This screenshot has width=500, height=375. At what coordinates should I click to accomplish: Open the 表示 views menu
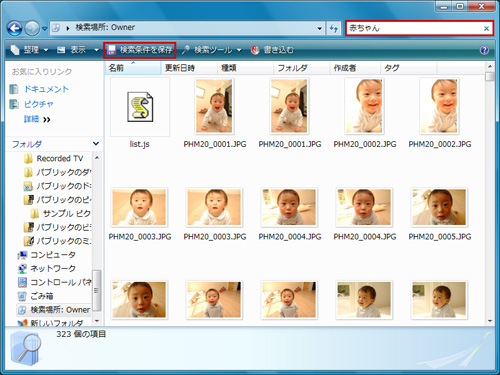[x=78, y=50]
